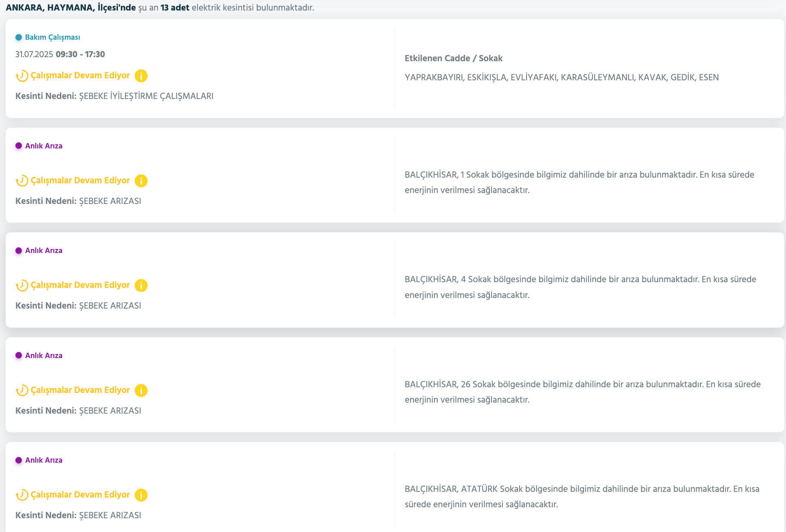The height and width of the screenshot is (532, 786).
Task: Click info icon on BALÇIKHİSAR 26 Sokak card
Action: 141,390
